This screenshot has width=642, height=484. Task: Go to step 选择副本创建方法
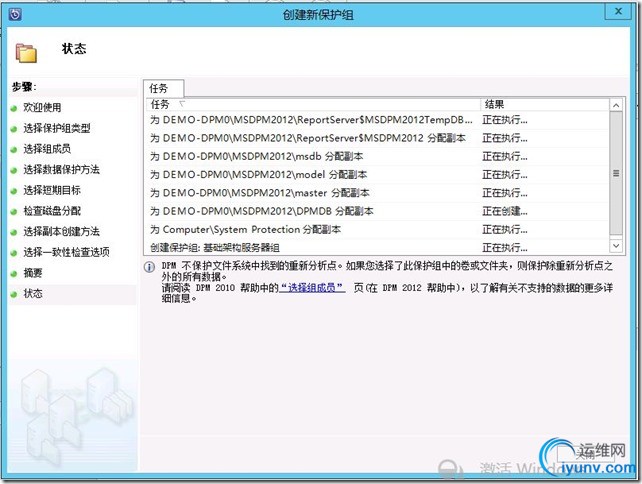point(61,232)
